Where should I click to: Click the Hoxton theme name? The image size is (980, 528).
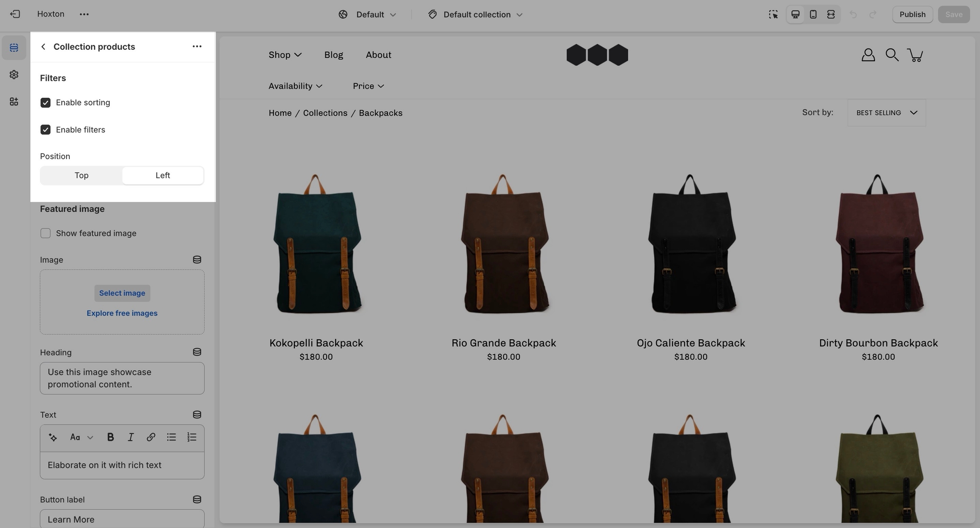tap(51, 14)
